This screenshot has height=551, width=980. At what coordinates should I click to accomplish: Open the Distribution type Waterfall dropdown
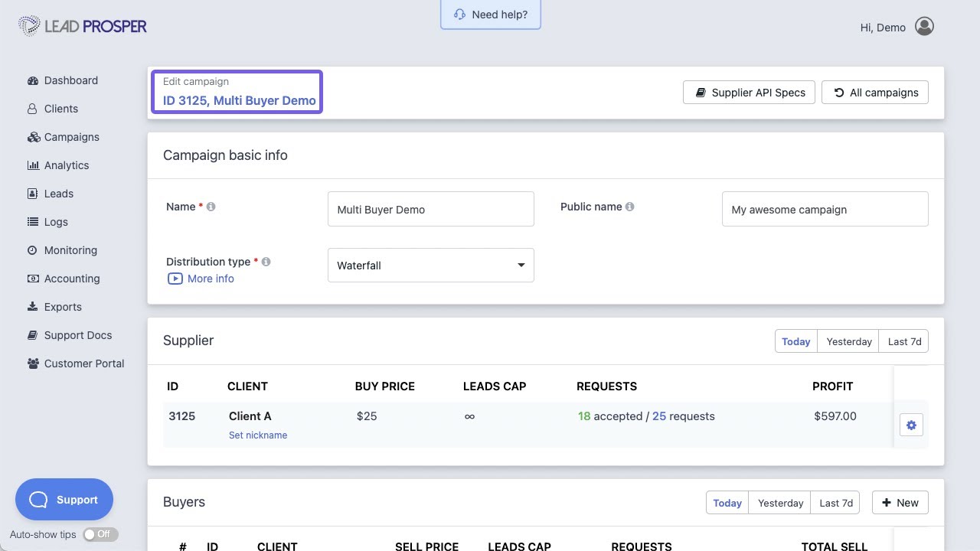[x=430, y=266]
